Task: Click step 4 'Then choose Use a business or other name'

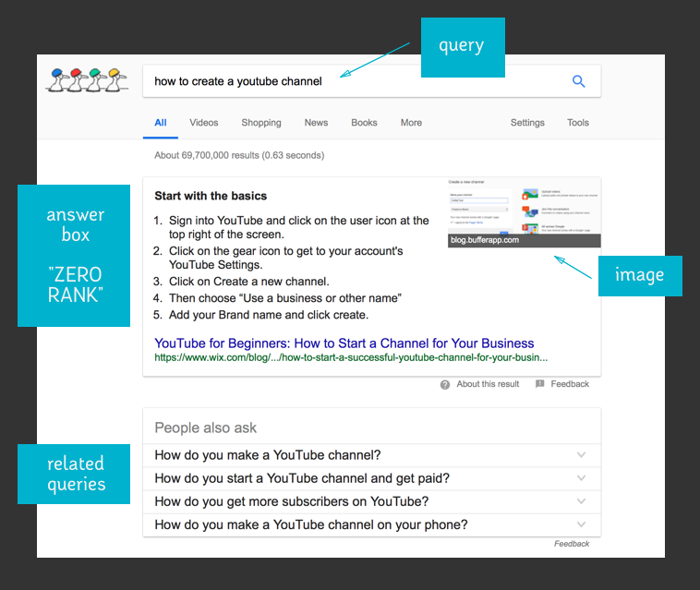Action: coord(285,298)
